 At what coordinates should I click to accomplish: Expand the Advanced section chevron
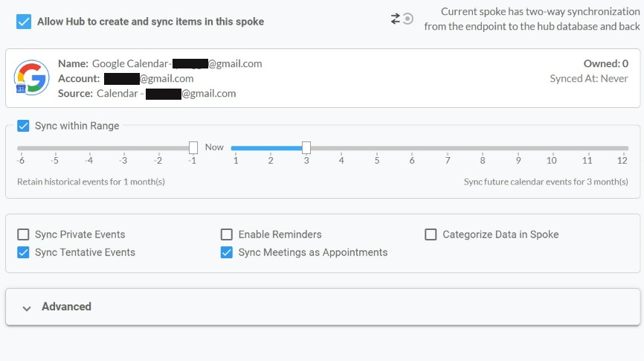pos(27,308)
